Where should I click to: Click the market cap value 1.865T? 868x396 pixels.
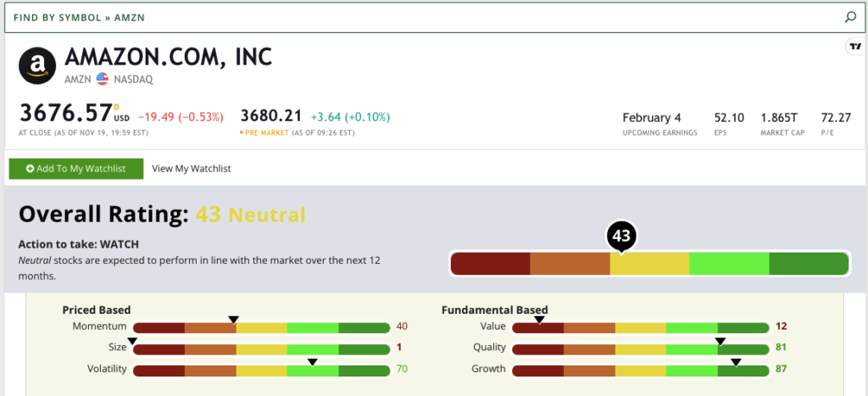[x=779, y=118]
